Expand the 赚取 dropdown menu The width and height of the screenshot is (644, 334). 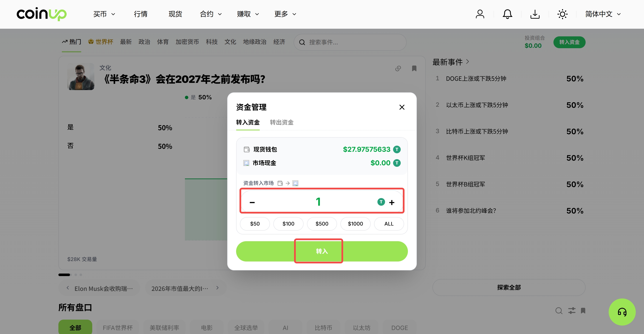point(248,14)
